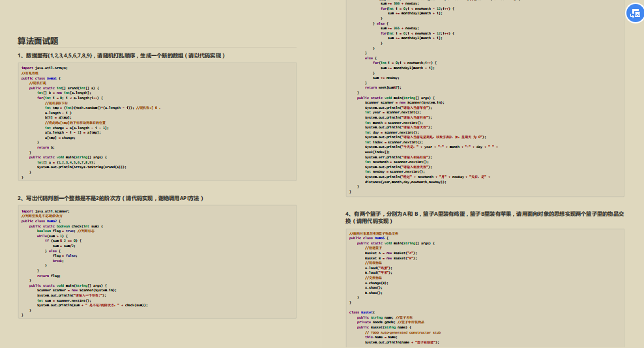Image resolution: width=644 pixels, height=348 pixels.
Task: Click the line 'public class Demo2 {'
Action: click(x=40, y=221)
